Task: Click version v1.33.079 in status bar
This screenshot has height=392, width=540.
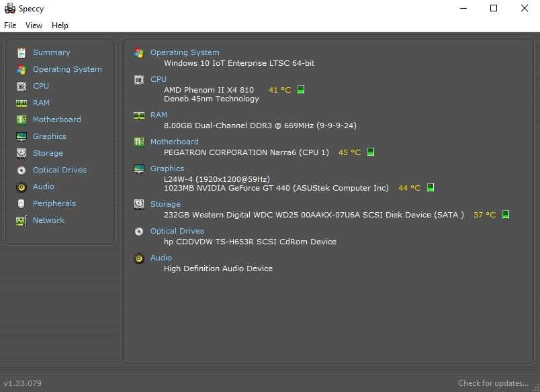Action: [x=23, y=383]
